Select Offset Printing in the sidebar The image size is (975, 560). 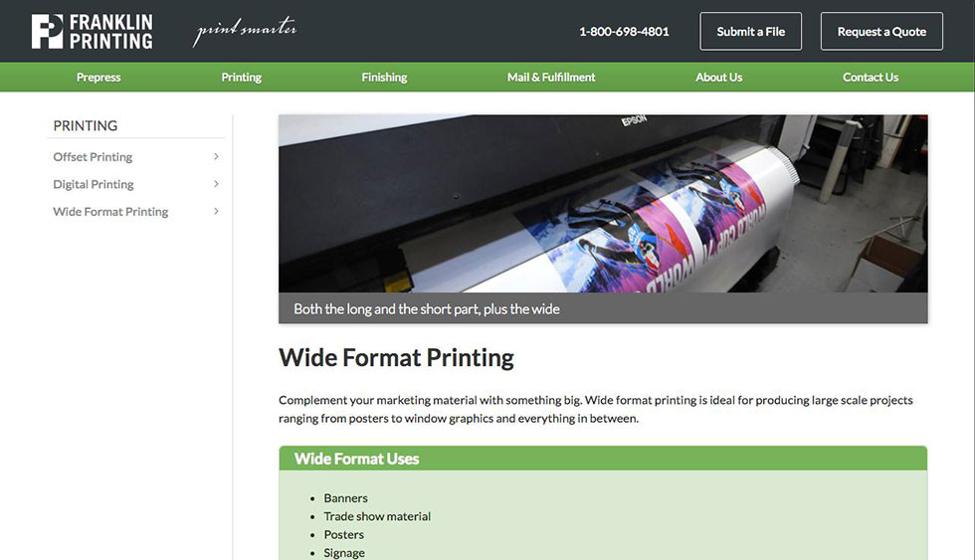click(x=93, y=156)
